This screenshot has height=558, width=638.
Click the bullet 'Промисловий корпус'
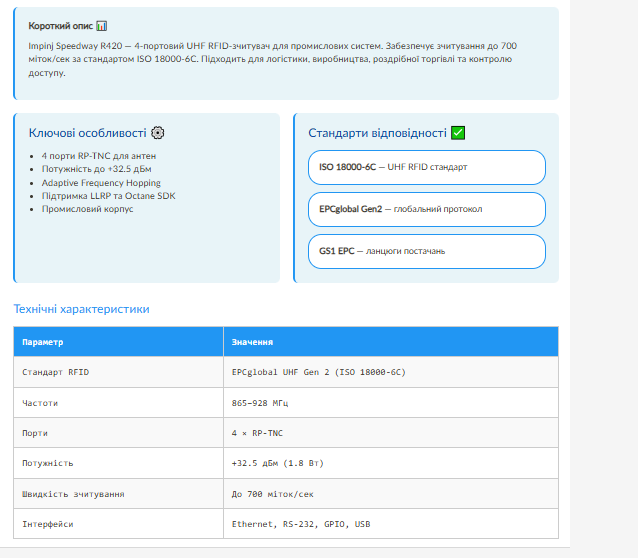coord(87,209)
